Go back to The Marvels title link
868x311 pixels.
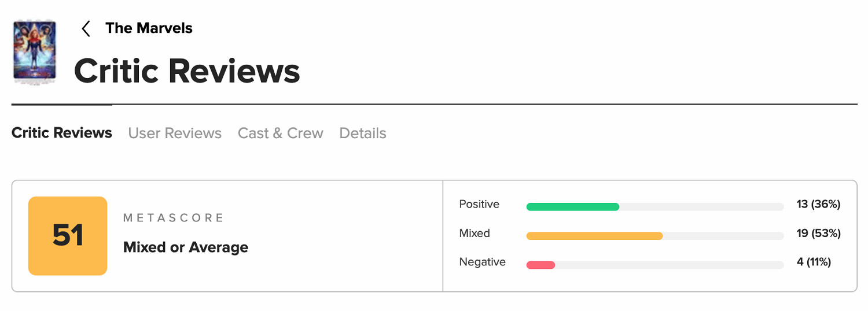tap(149, 28)
